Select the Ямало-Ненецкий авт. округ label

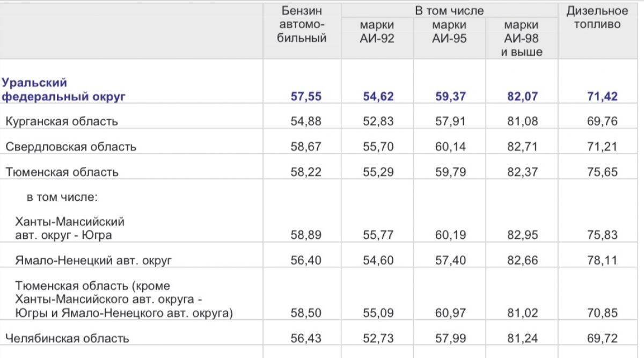[93, 261]
